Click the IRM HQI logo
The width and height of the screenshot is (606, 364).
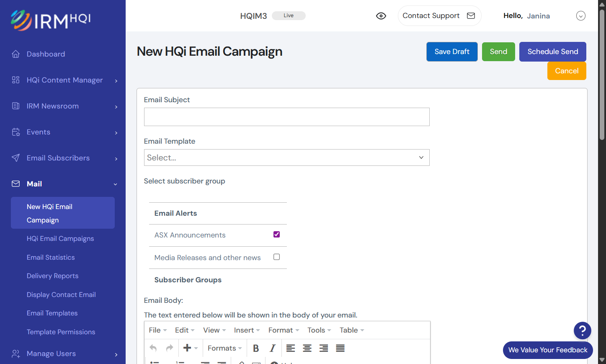pyautogui.click(x=51, y=20)
